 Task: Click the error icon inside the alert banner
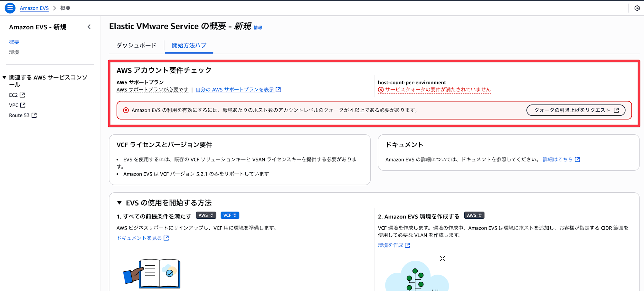(x=126, y=110)
